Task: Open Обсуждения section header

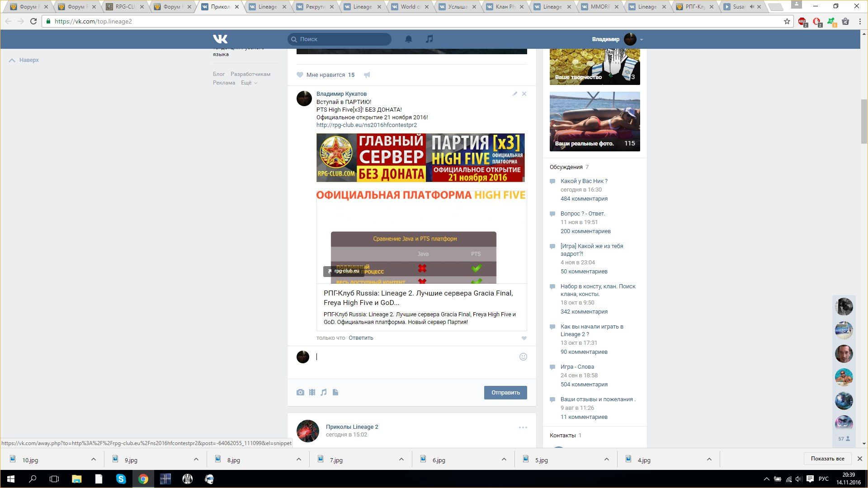Action: (566, 167)
